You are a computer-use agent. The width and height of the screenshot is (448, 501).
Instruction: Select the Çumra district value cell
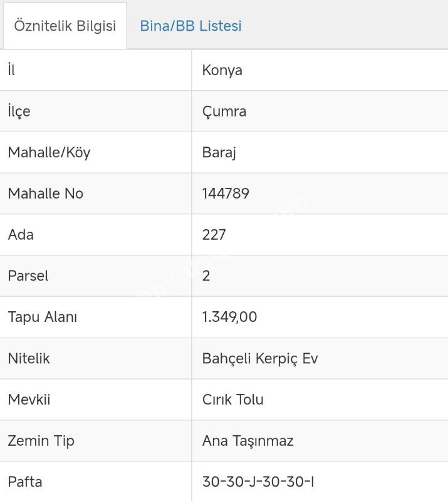pos(224,111)
